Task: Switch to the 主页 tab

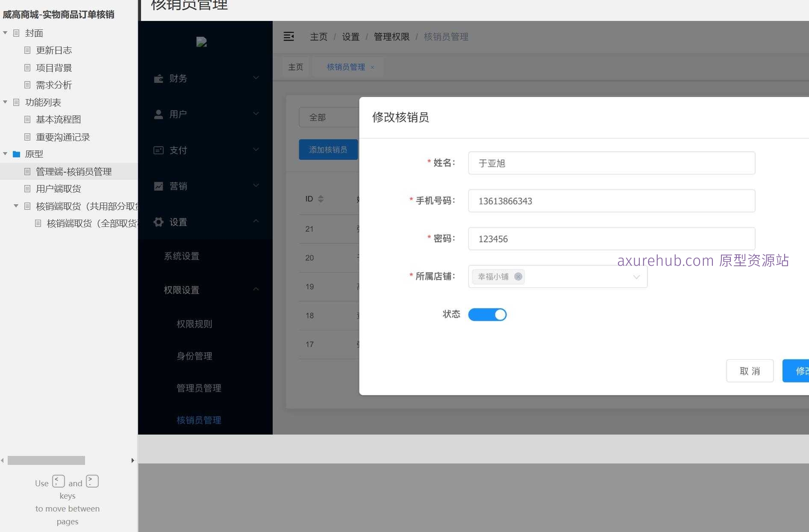Action: point(295,67)
